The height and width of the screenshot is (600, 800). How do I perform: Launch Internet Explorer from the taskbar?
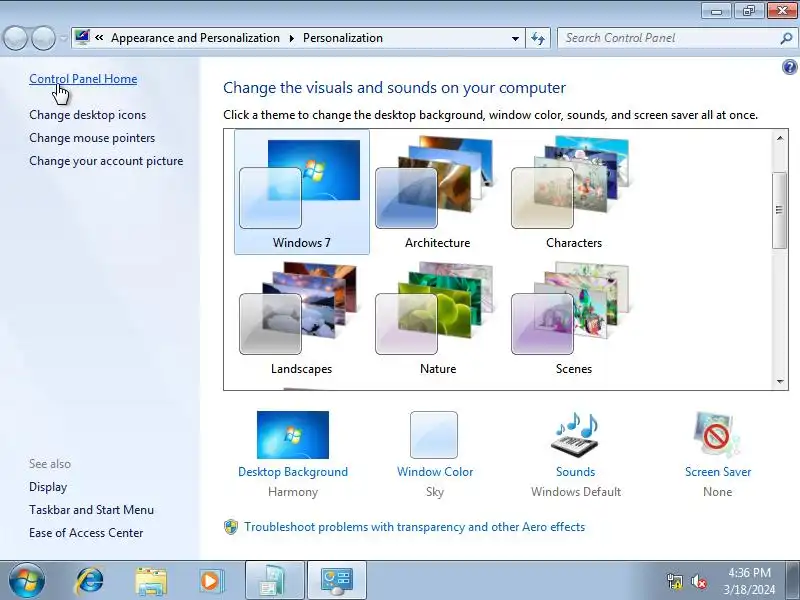tap(89, 581)
